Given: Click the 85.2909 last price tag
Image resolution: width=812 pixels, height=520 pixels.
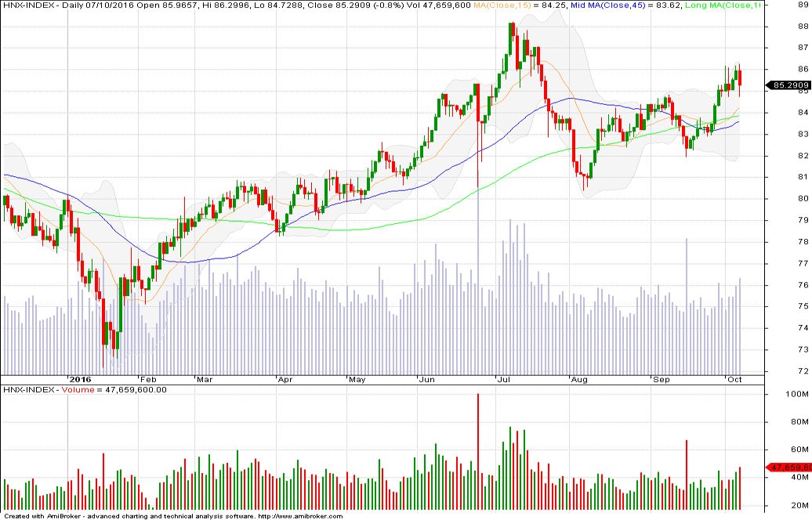Looking at the screenshot, I should pos(790,85).
